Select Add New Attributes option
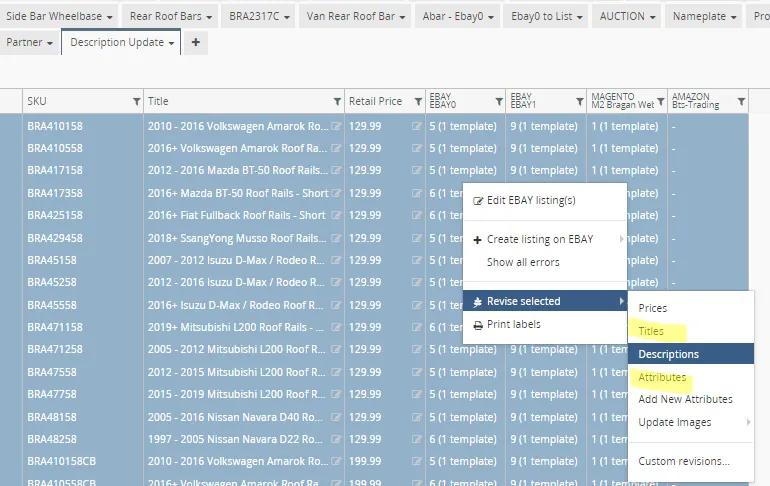This screenshot has width=770, height=486. pos(691,400)
